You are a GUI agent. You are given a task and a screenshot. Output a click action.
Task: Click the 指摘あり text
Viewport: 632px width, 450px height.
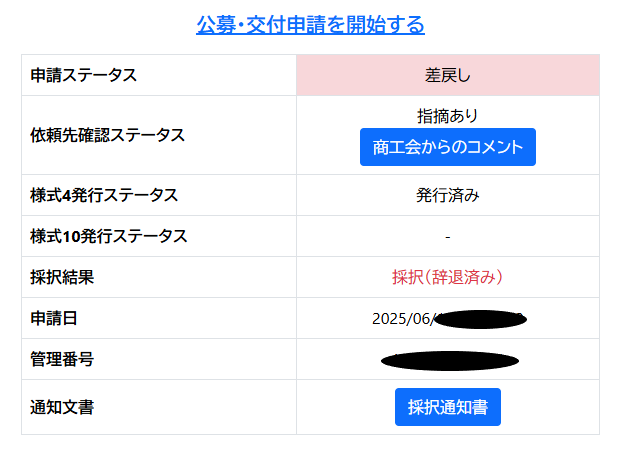[447, 115]
